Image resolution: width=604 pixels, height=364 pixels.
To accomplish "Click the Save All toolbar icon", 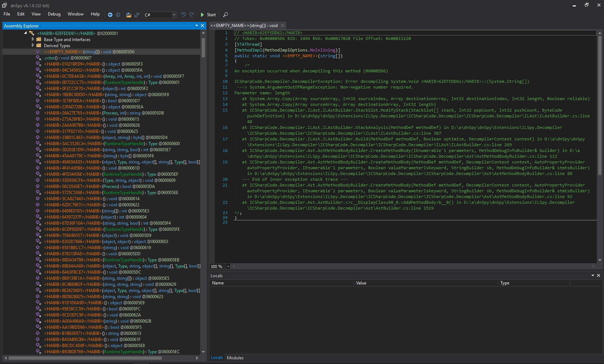I will [x=137, y=15].
